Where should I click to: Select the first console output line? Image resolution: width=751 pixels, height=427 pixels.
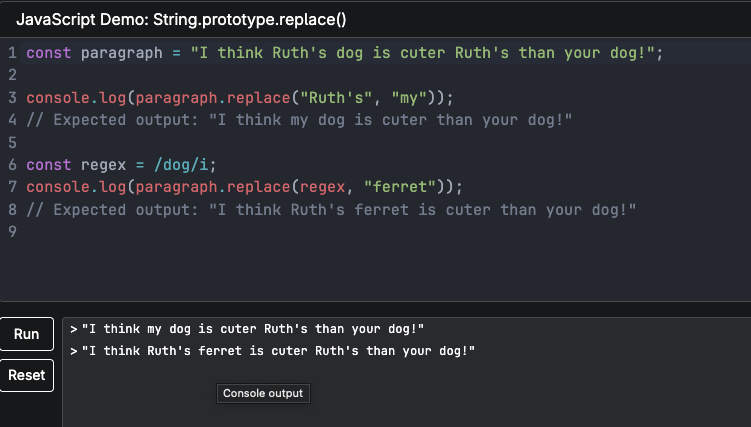click(x=268, y=329)
